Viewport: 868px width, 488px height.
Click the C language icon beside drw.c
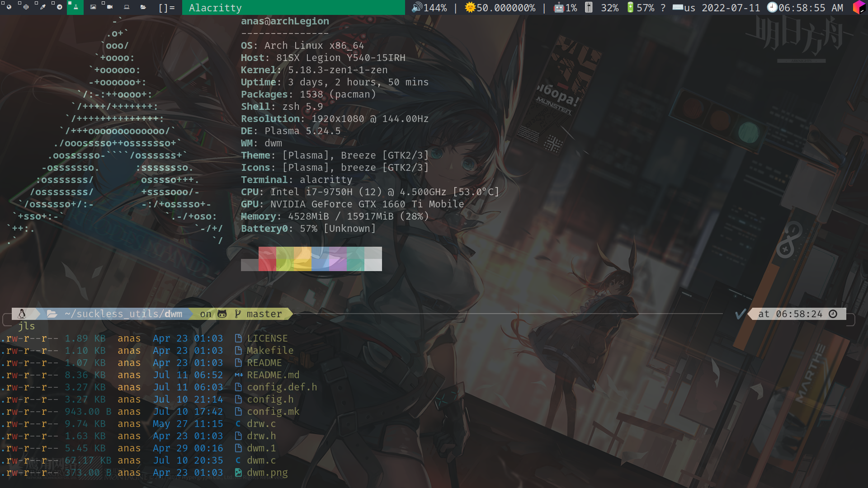click(238, 423)
